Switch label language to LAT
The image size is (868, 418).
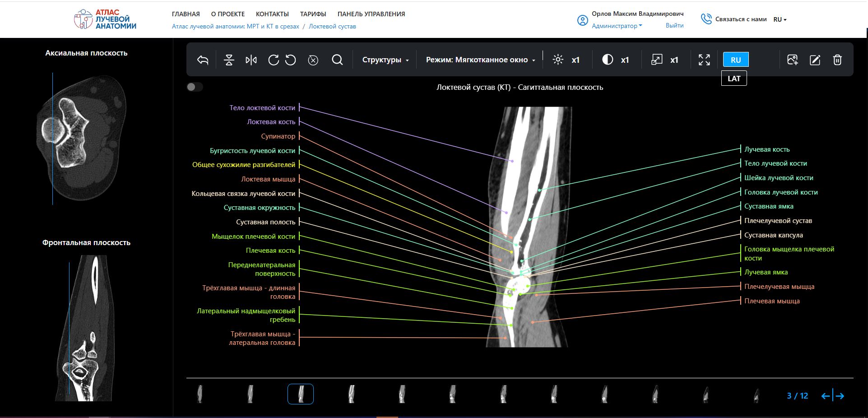tap(734, 79)
